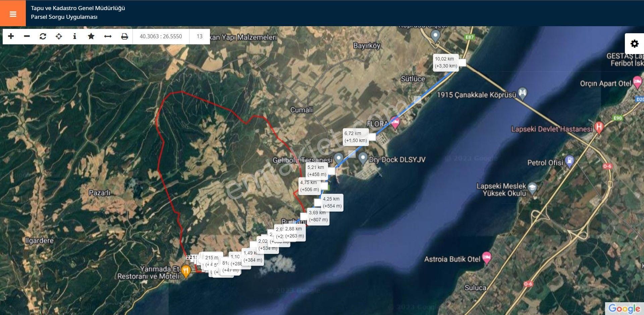Click the Bayırköy place label

point(367,46)
